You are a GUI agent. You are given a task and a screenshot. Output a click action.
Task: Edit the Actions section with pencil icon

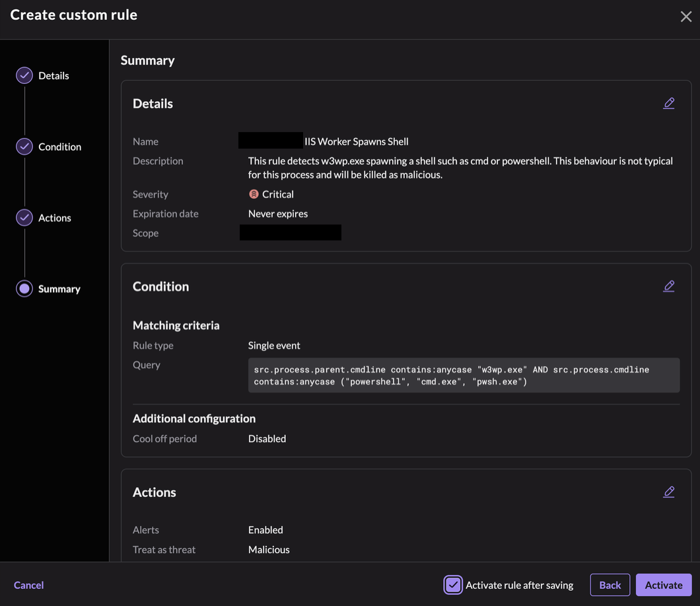(x=669, y=492)
